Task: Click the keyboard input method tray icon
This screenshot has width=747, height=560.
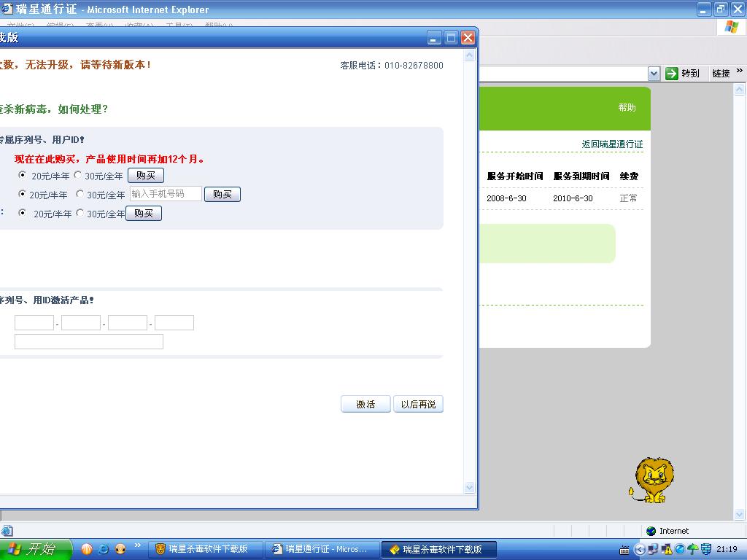Action: (624, 550)
